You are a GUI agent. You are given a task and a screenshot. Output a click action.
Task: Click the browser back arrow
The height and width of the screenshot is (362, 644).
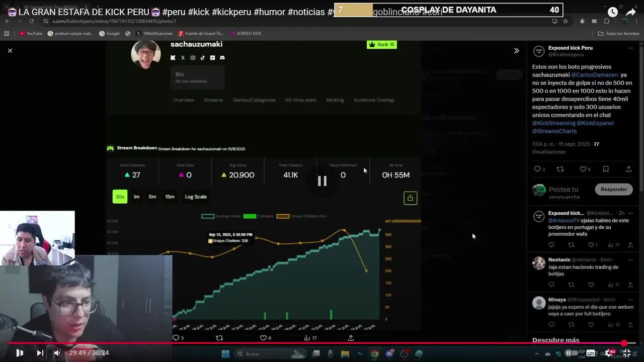tap(7, 21)
